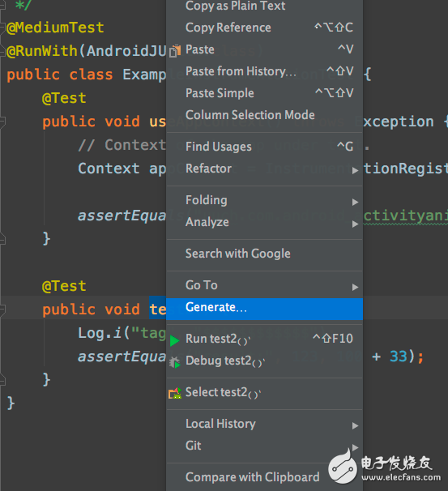Open Paste from History…
Screen dimensions: 448x491
(x=264, y=71)
